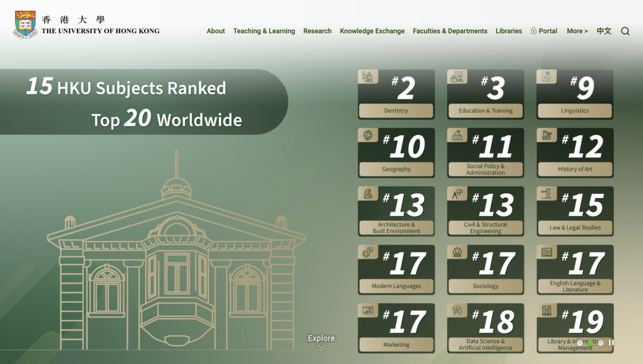Click the bookshelf icon on Library & Information card
Viewport: 643px width, 364px height.
point(546,311)
